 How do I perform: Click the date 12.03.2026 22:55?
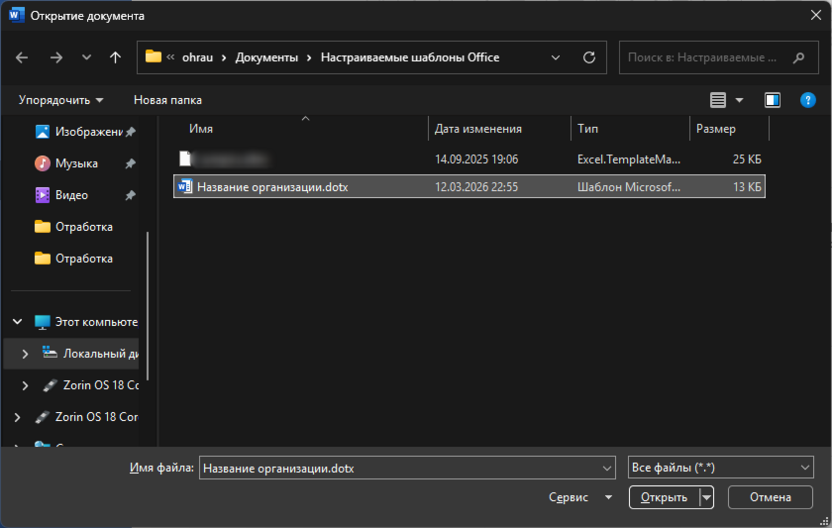click(476, 187)
